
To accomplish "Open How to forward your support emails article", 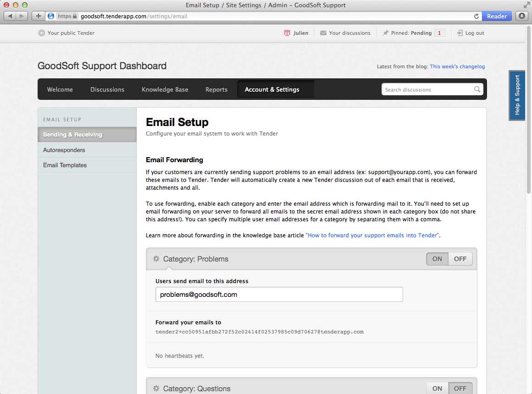I will click(372, 235).
